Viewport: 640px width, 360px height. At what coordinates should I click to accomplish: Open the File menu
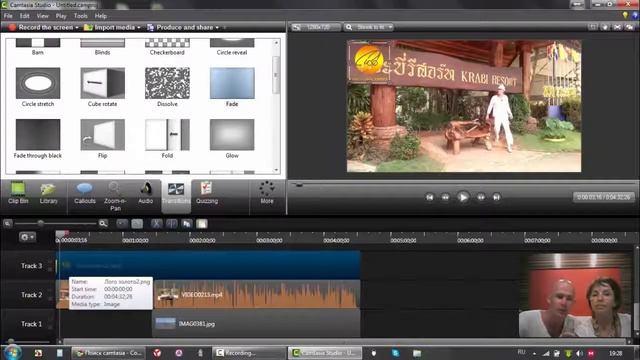tap(8, 16)
